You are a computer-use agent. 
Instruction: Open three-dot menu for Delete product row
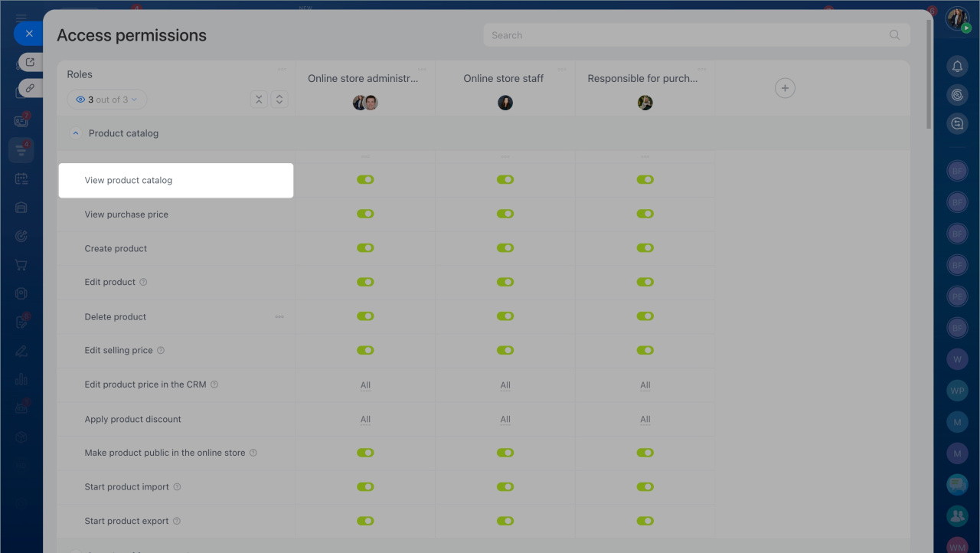coord(279,316)
